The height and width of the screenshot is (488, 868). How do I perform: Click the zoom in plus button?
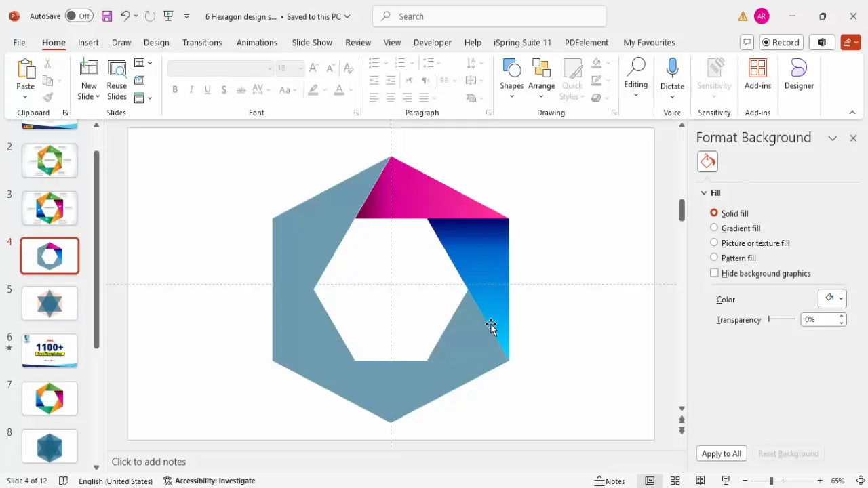pos(820,481)
